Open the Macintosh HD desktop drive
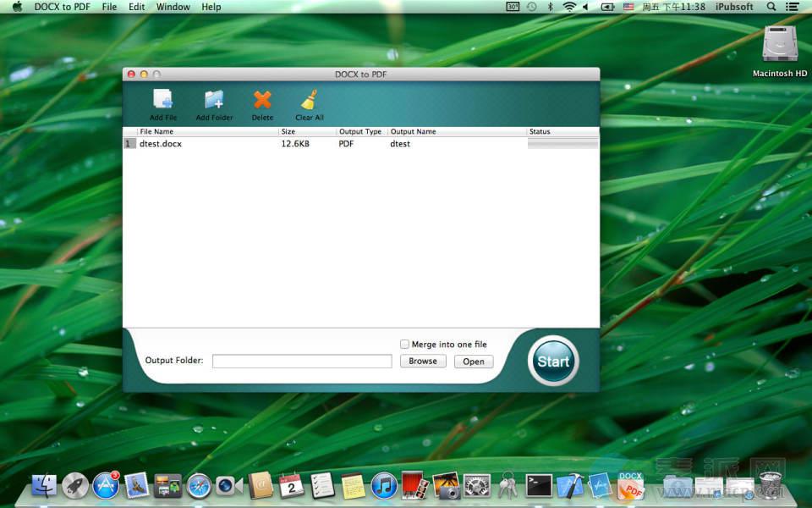The image size is (812, 508). coord(779,45)
